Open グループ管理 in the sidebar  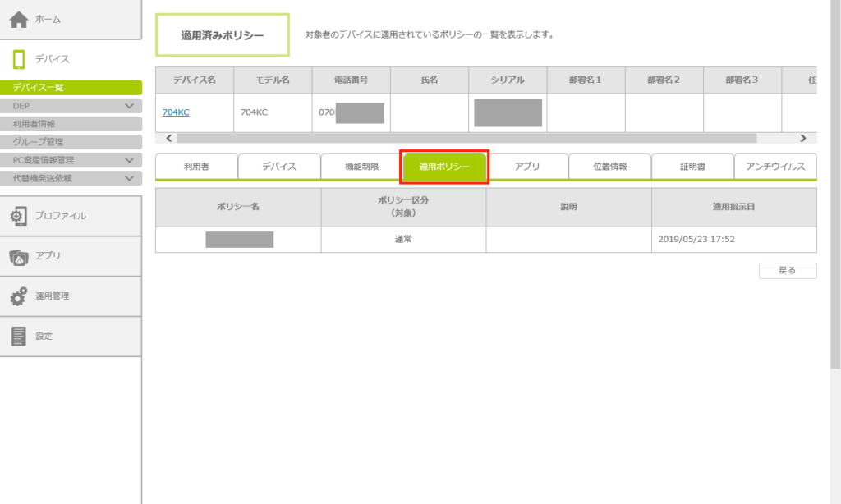coord(71,142)
